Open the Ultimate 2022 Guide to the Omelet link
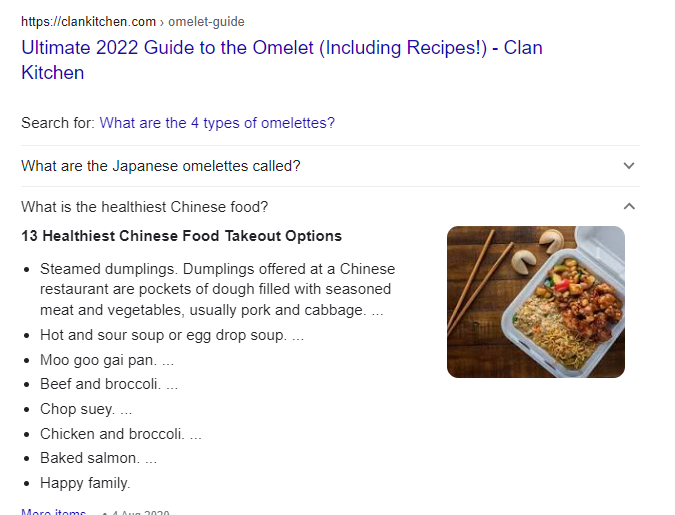The image size is (675, 515). (x=282, y=60)
